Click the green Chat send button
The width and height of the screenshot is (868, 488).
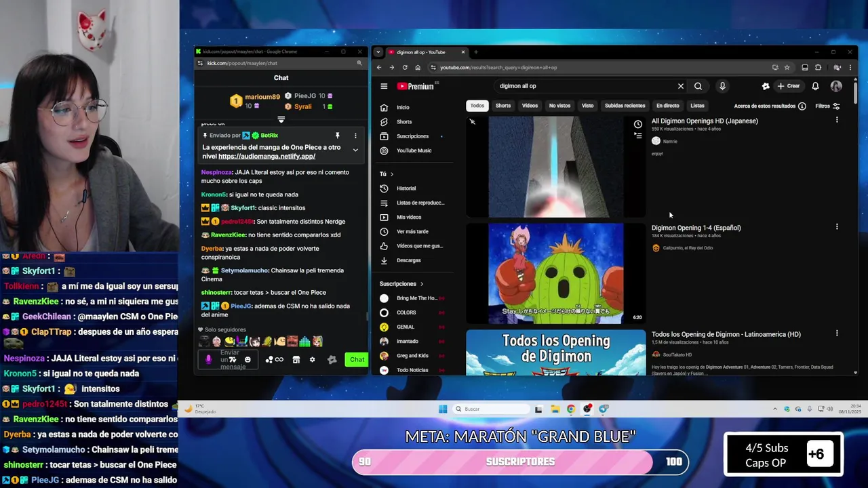[x=357, y=360]
